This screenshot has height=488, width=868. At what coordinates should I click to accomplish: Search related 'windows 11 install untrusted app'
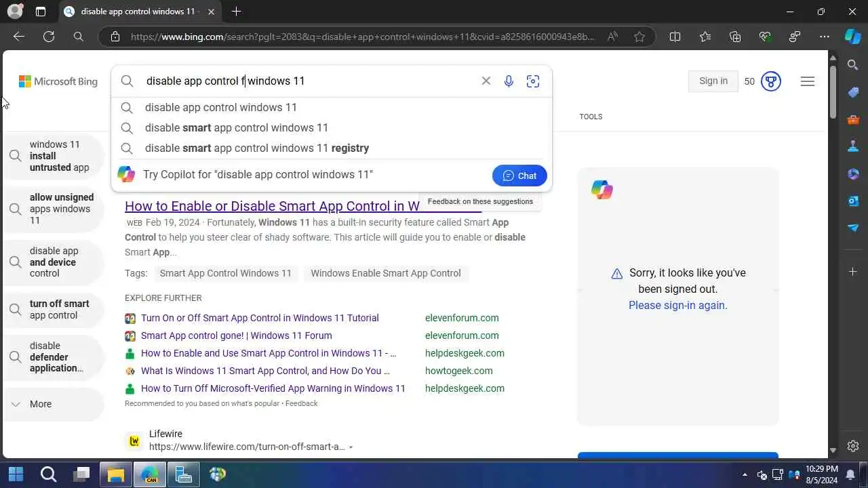(x=54, y=156)
